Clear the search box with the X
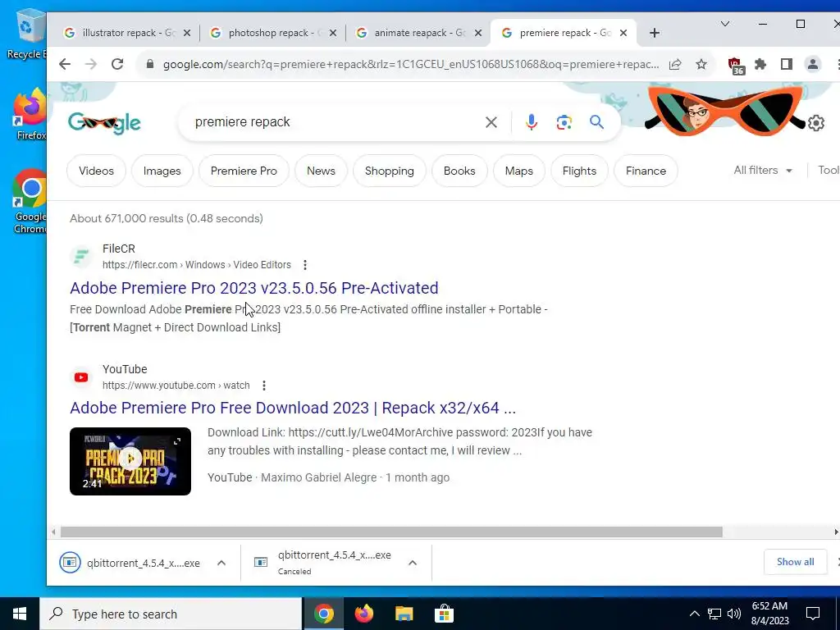Image resolution: width=840 pixels, height=630 pixels. (491, 122)
